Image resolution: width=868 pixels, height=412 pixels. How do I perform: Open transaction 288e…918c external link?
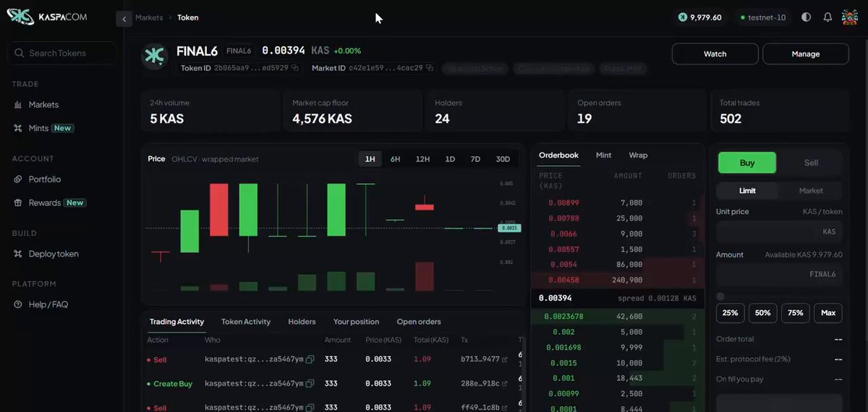click(504, 384)
